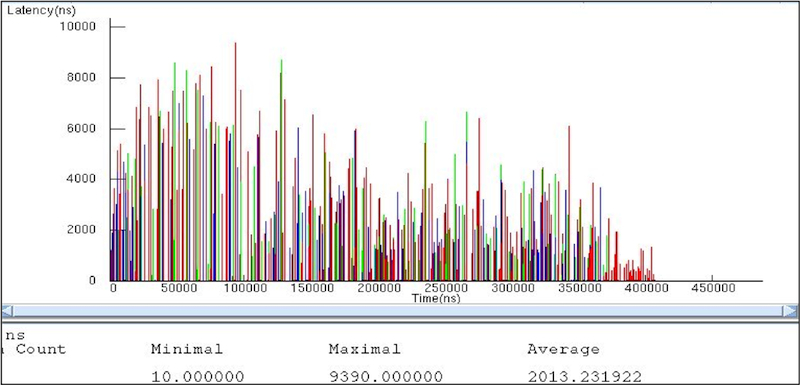Click the Time(ns) axis label
Screen dimensions: 800x385
pos(436,299)
